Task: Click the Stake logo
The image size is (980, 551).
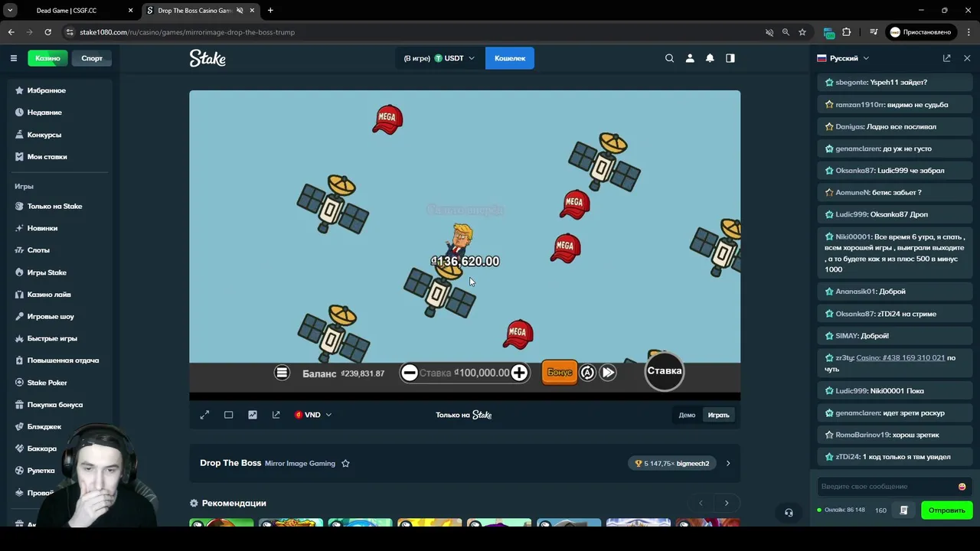Action: click(207, 58)
